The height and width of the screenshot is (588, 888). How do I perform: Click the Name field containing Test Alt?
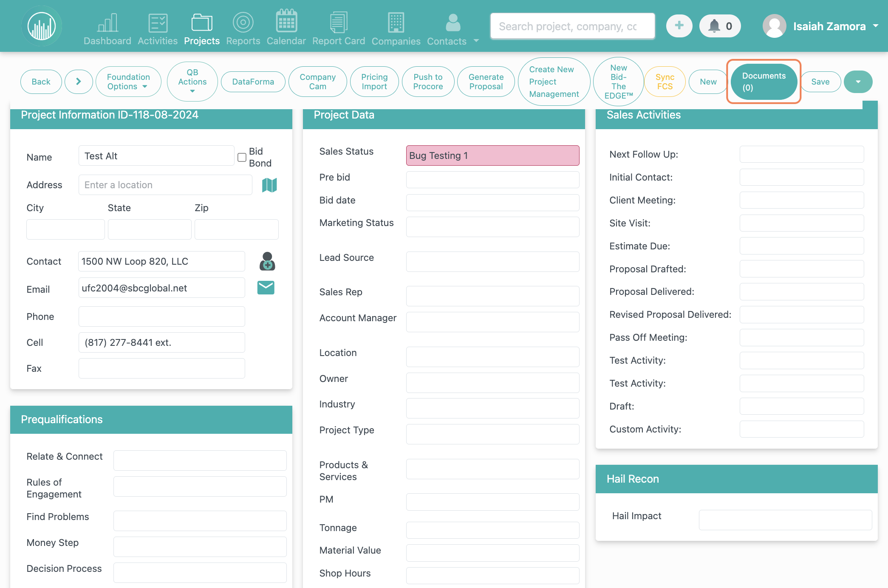[156, 155]
